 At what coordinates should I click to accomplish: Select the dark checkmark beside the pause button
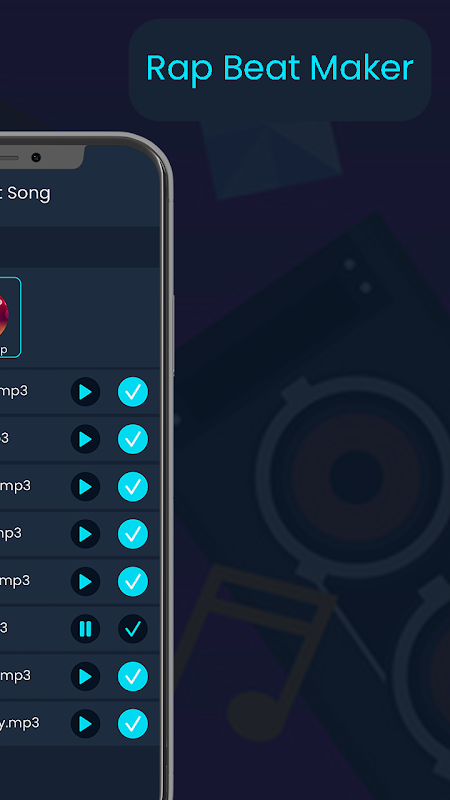click(x=133, y=629)
